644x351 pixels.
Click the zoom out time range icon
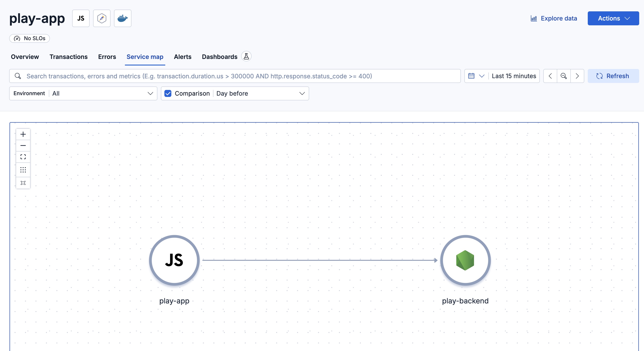(x=564, y=76)
